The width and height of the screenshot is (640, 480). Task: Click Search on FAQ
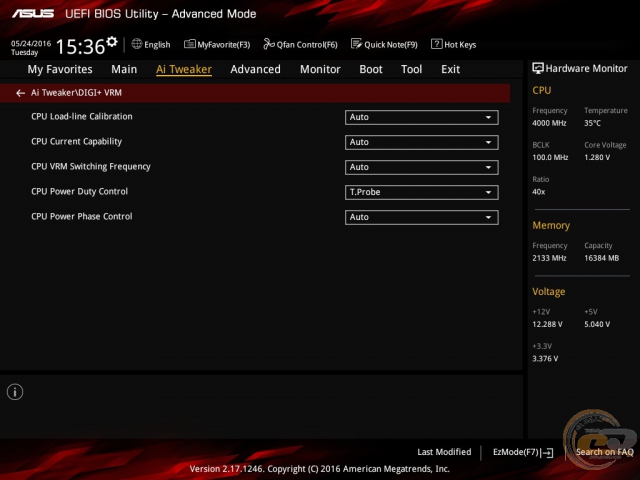(604, 452)
